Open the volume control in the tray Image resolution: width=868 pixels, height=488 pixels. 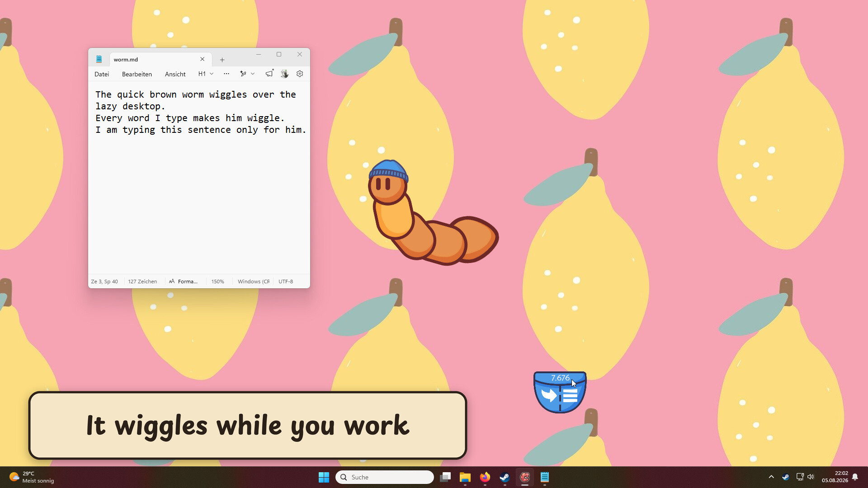coord(811,477)
